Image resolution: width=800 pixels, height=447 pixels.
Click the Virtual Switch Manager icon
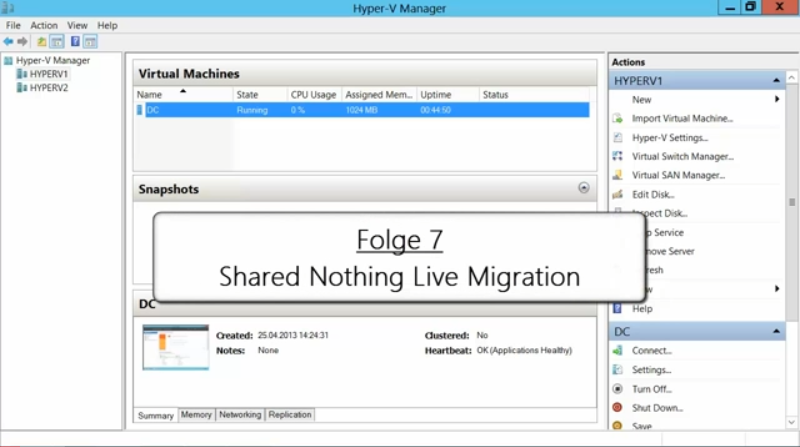tap(618, 156)
